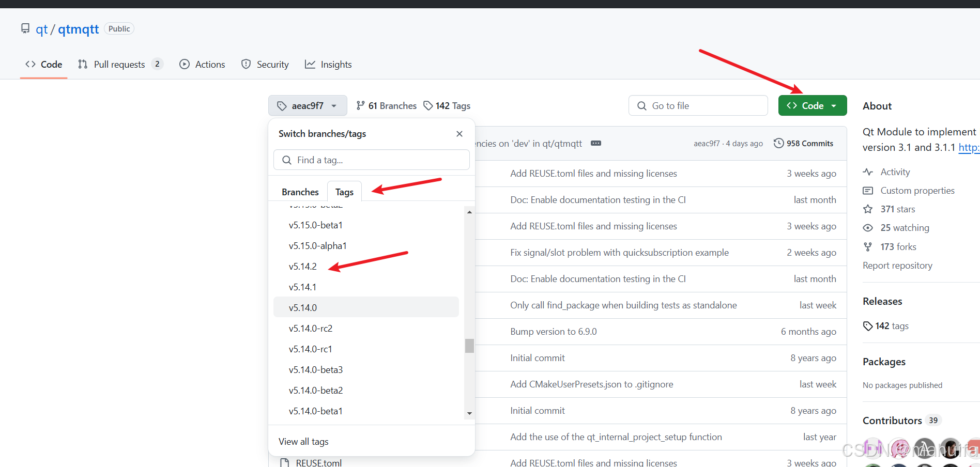Open the qt organization link
The width and height of the screenshot is (980, 467).
coord(41,29)
